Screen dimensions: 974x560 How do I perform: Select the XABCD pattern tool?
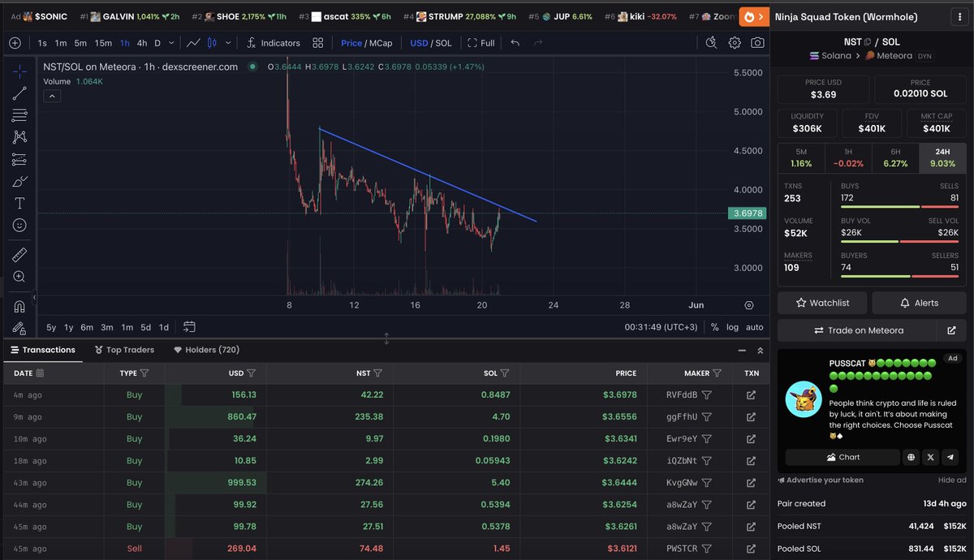(19, 137)
